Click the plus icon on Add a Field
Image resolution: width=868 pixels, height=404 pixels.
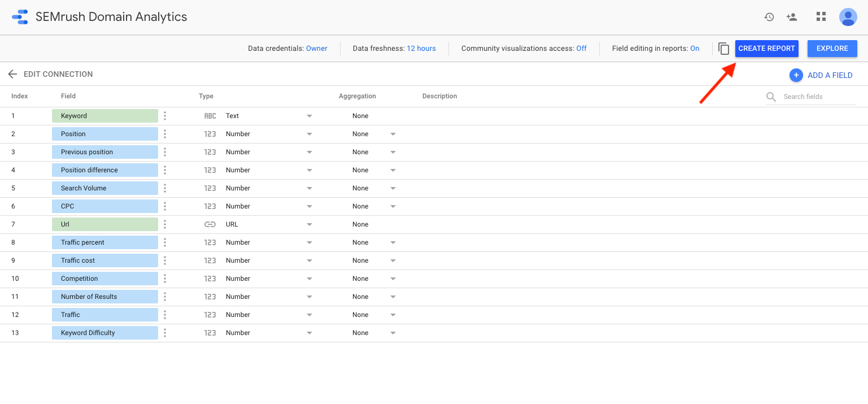pos(796,75)
